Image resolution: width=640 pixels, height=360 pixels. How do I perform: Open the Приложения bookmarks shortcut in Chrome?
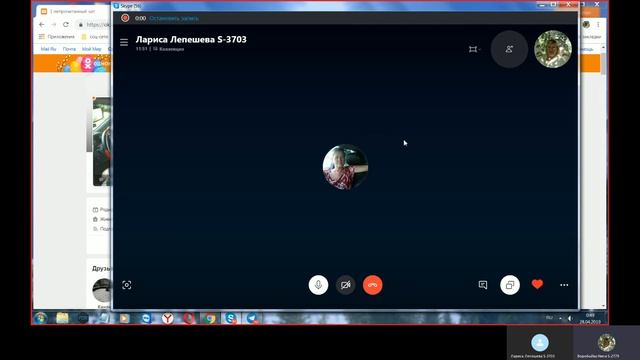pos(57,37)
